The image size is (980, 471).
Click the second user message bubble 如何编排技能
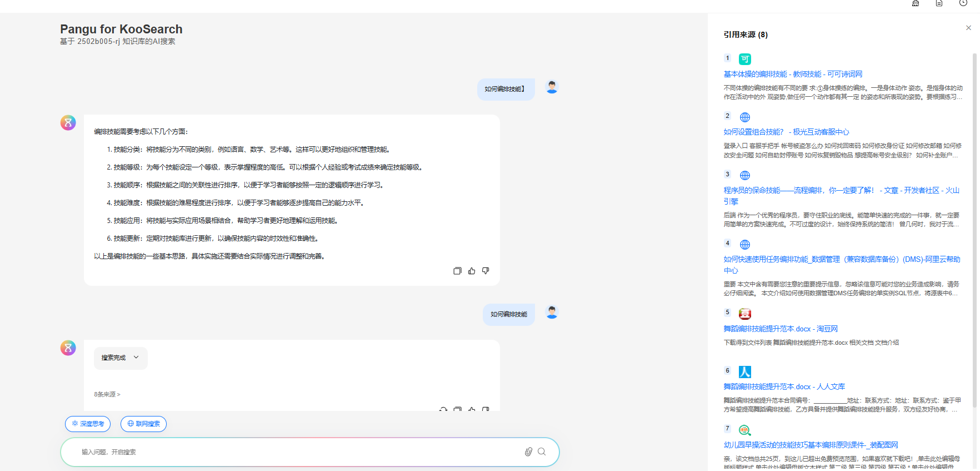[509, 314]
